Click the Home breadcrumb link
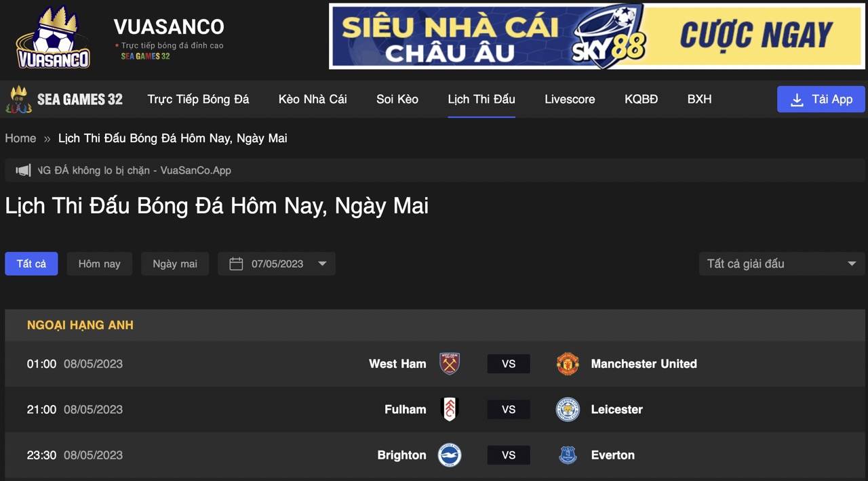 (20, 138)
